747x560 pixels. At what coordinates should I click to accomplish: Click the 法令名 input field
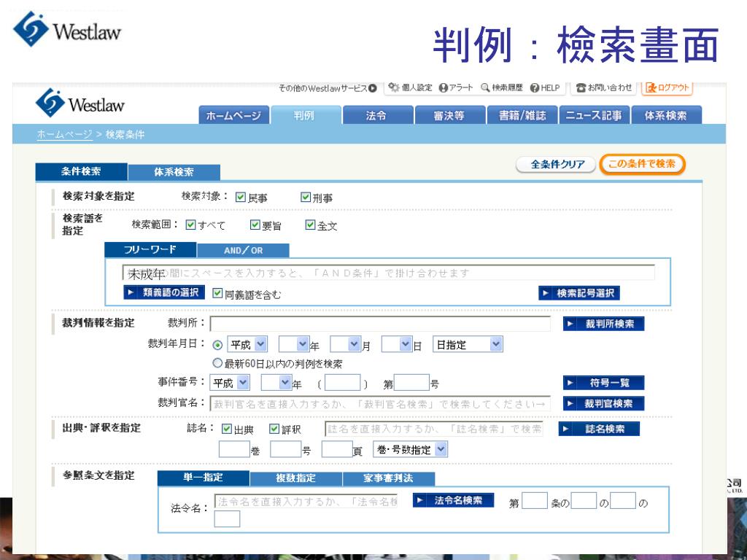point(306,501)
